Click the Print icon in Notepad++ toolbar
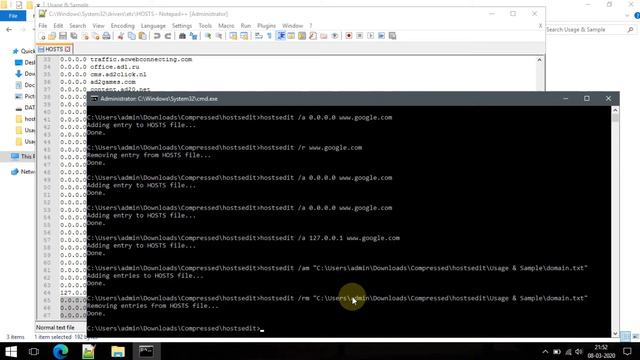The height and width of the screenshot is (360, 640). 106,36
